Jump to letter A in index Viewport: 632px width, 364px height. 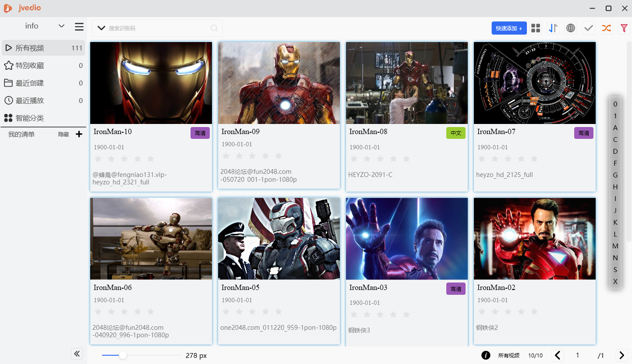pos(615,128)
